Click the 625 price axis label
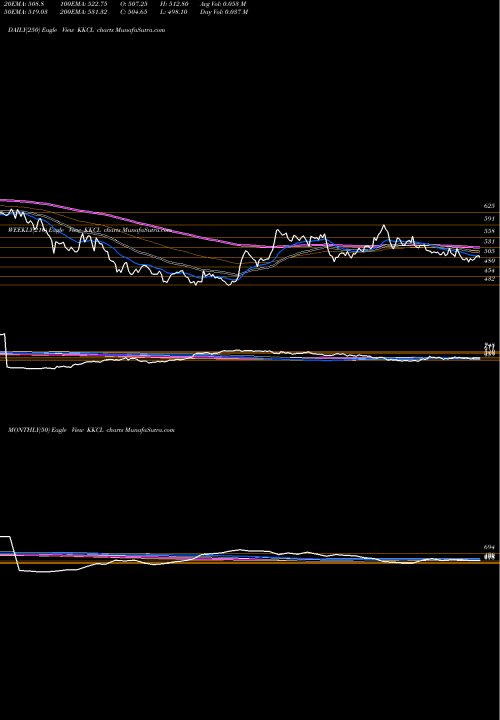Screen dimensions: 500x720 coord(489,206)
